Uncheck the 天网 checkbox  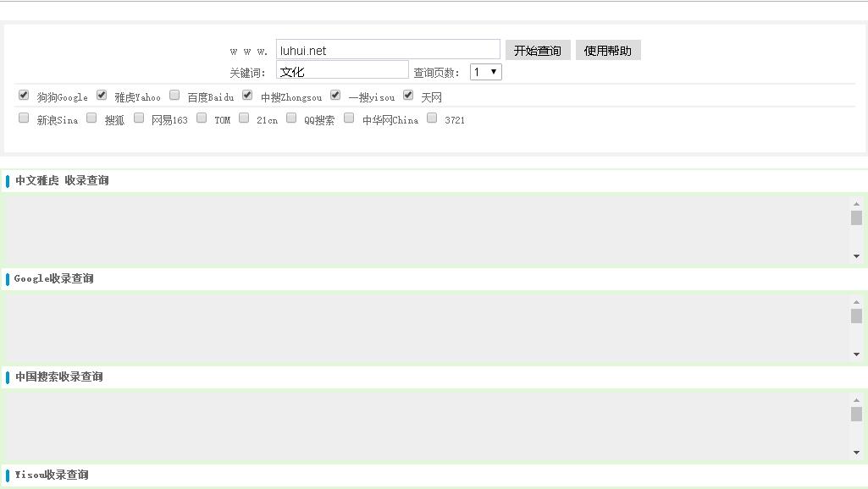click(408, 95)
